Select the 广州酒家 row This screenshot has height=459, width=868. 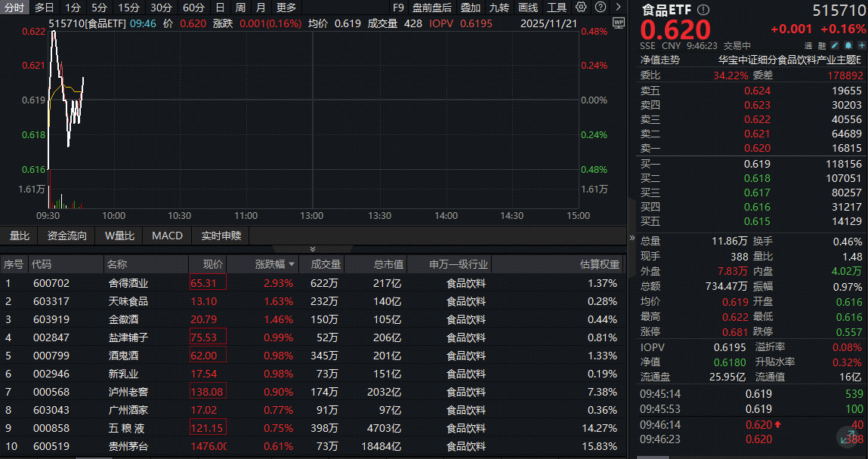click(x=313, y=410)
